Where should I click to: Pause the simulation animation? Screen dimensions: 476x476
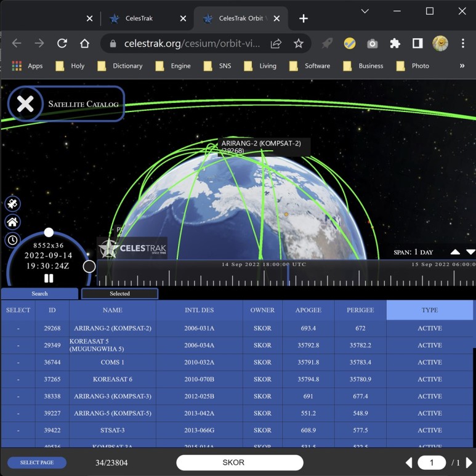click(x=49, y=278)
